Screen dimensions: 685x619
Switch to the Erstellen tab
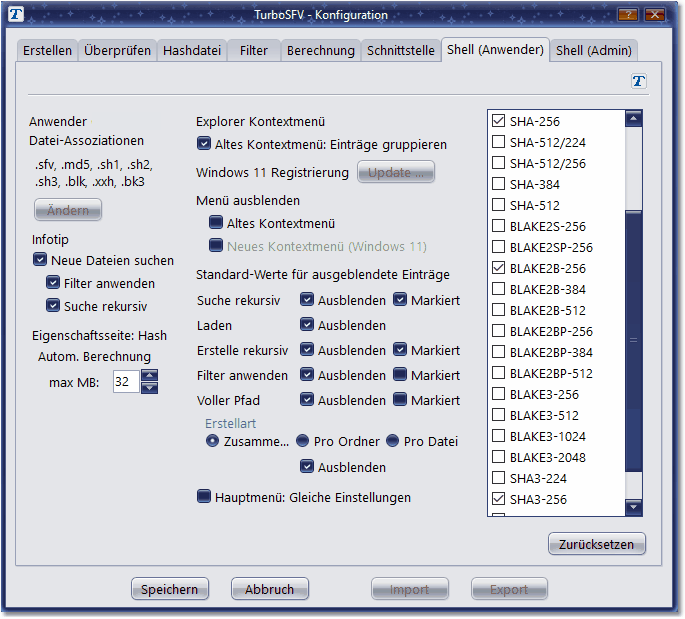[x=47, y=51]
